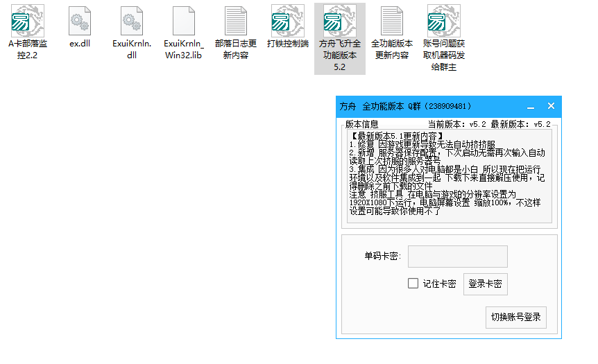Click the ExuiKrnln_Win32.lib file icon
The height and width of the screenshot is (364, 598).
tap(183, 21)
